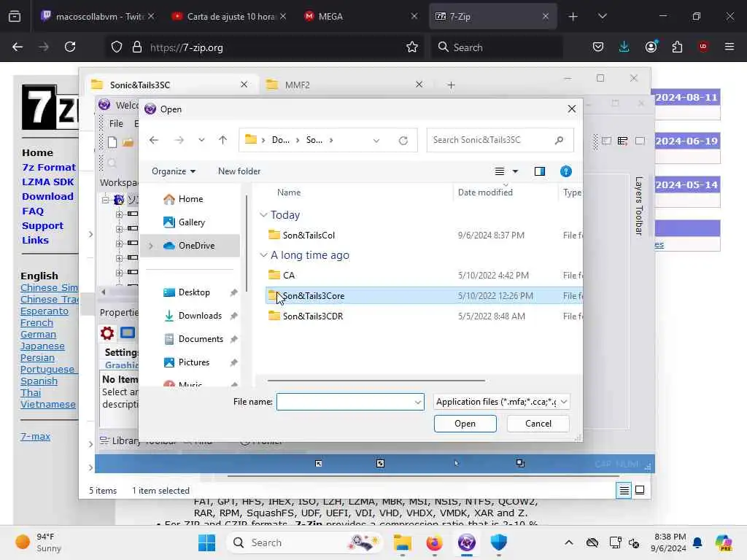The width and height of the screenshot is (747, 560).
Task: Click the Forward arrow in the Open dialog
Action: [x=179, y=140]
